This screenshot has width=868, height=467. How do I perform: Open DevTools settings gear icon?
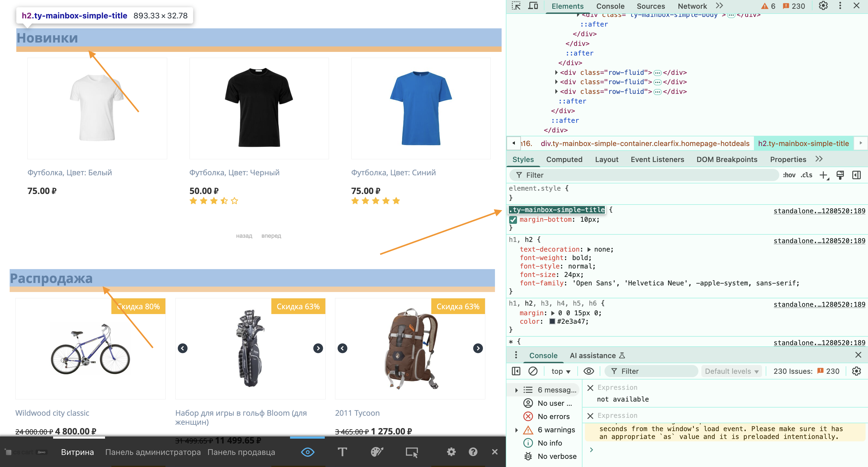[x=823, y=6]
